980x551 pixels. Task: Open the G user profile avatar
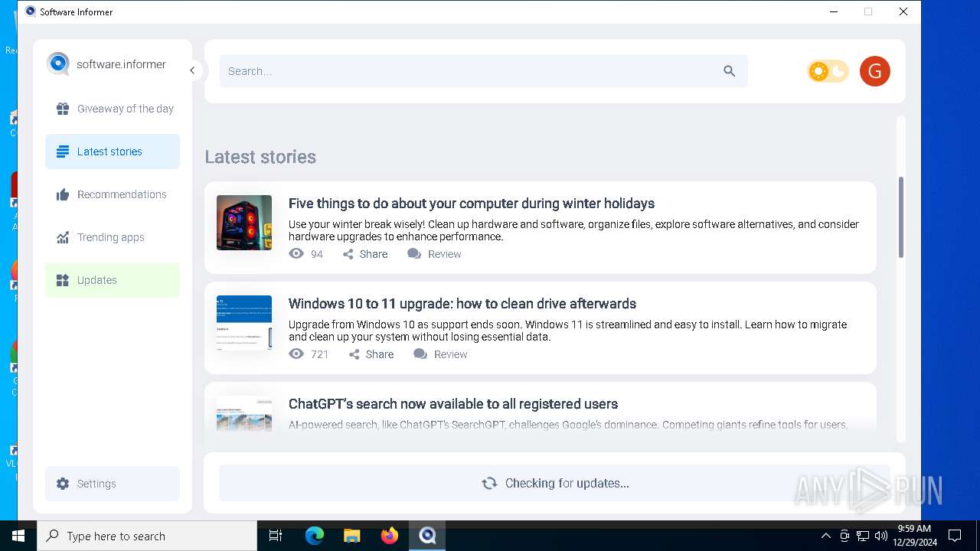tap(875, 71)
